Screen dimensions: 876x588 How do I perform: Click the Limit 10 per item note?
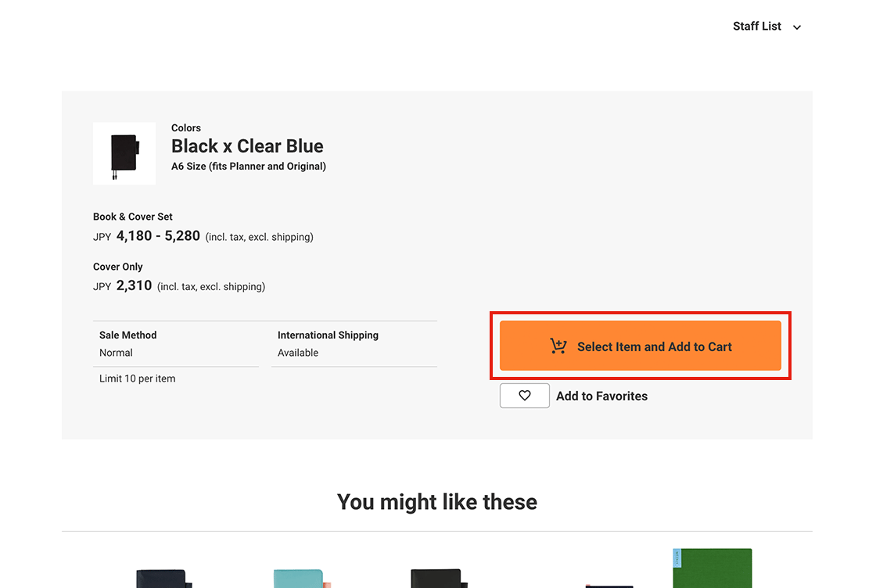[x=138, y=378]
